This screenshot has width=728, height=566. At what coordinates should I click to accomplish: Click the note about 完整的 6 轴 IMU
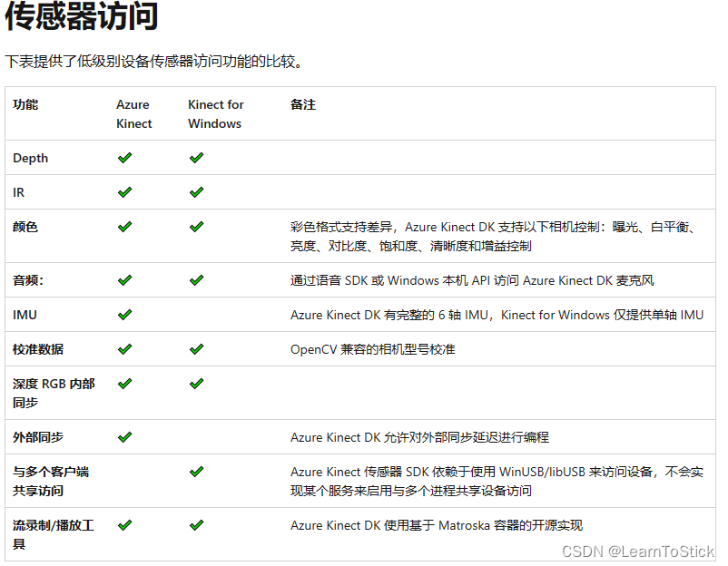[x=497, y=315]
